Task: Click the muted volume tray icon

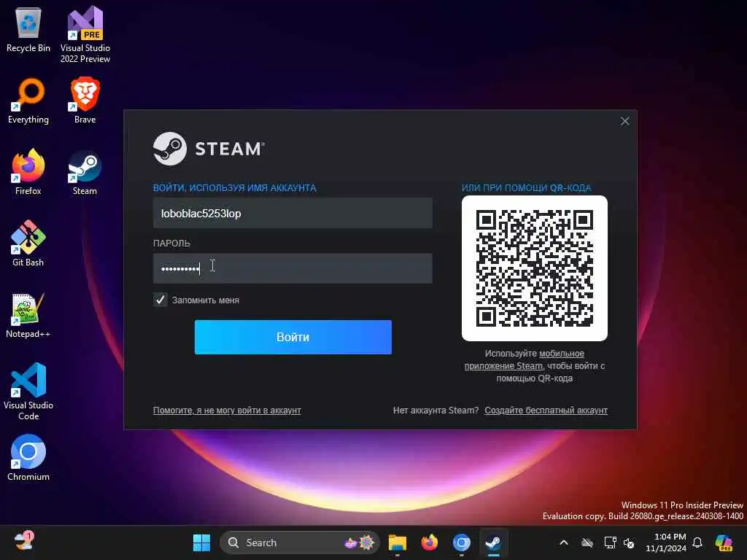Action: point(628,542)
